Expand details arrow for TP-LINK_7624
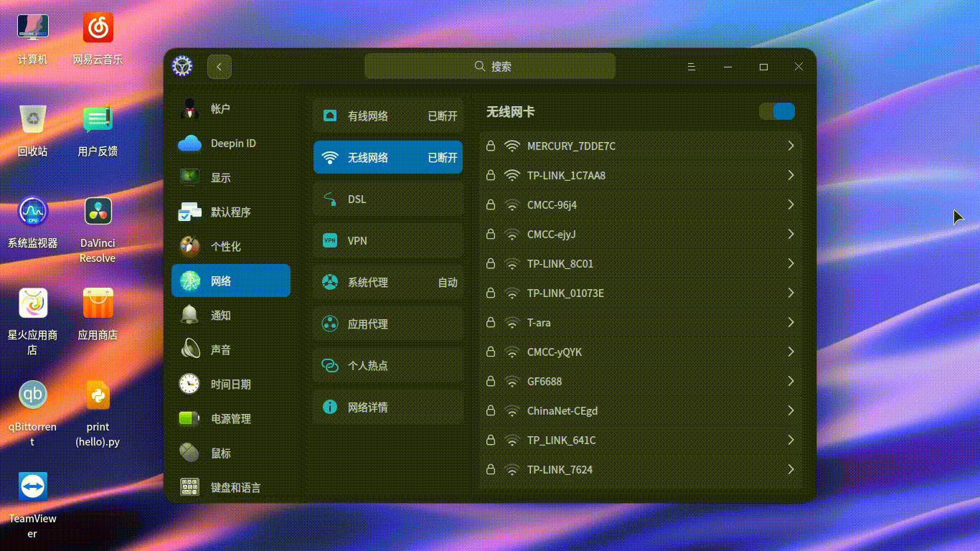980x551 pixels. coord(791,470)
